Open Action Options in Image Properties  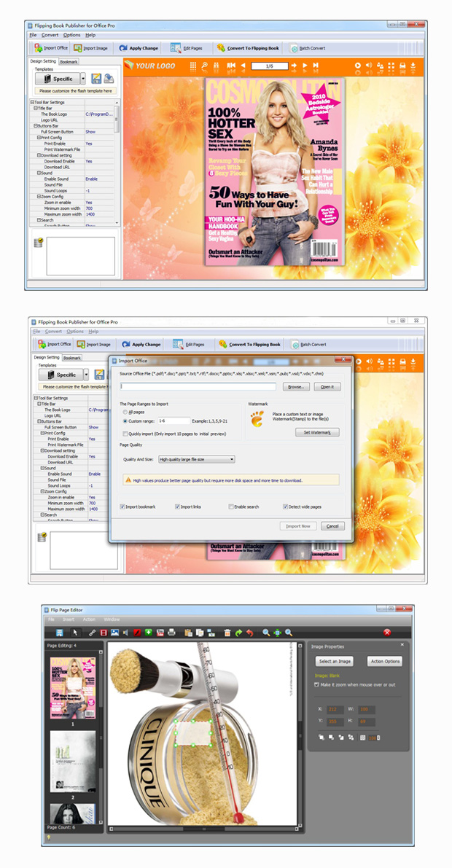click(385, 662)
